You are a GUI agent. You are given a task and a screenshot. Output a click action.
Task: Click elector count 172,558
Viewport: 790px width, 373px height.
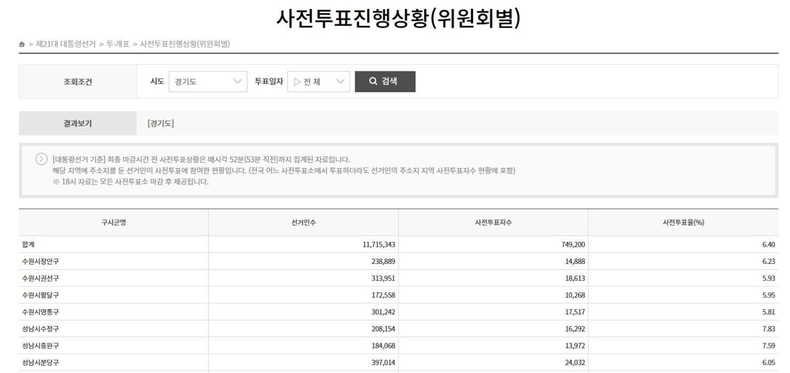point(384,295)
